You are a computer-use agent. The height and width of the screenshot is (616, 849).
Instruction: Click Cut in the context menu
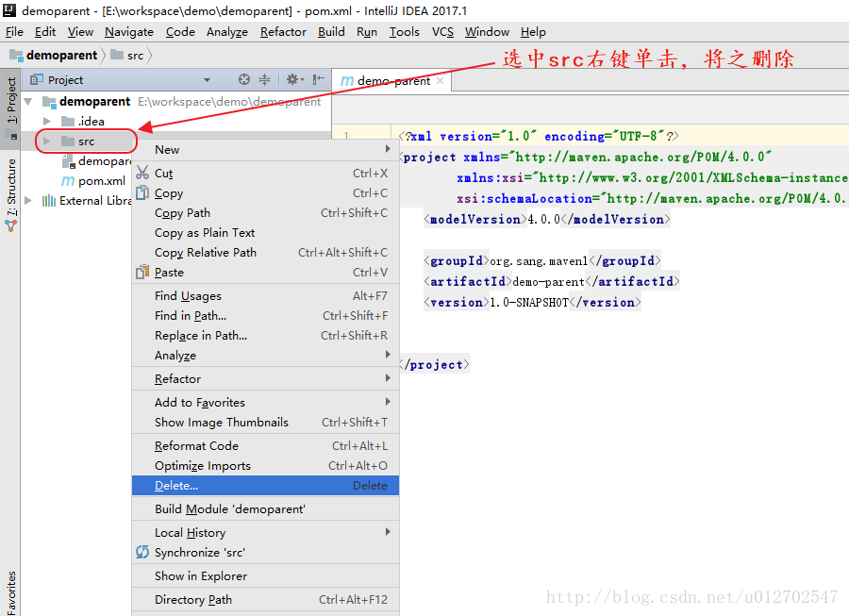tap(164, 173)
